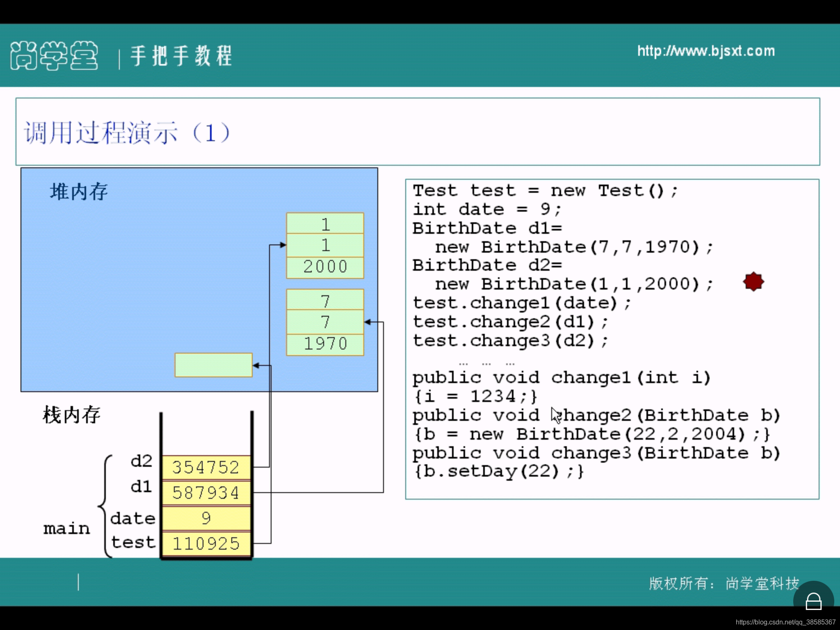840x630 pixels.
Task: Click the b.setDay(22) code line
Action: point(498,471)
